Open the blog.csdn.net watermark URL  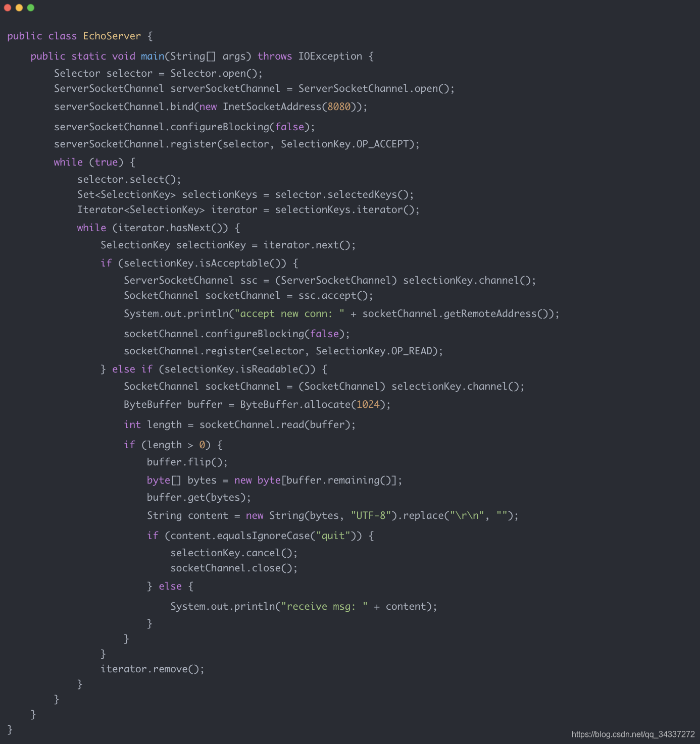(633, 734)
